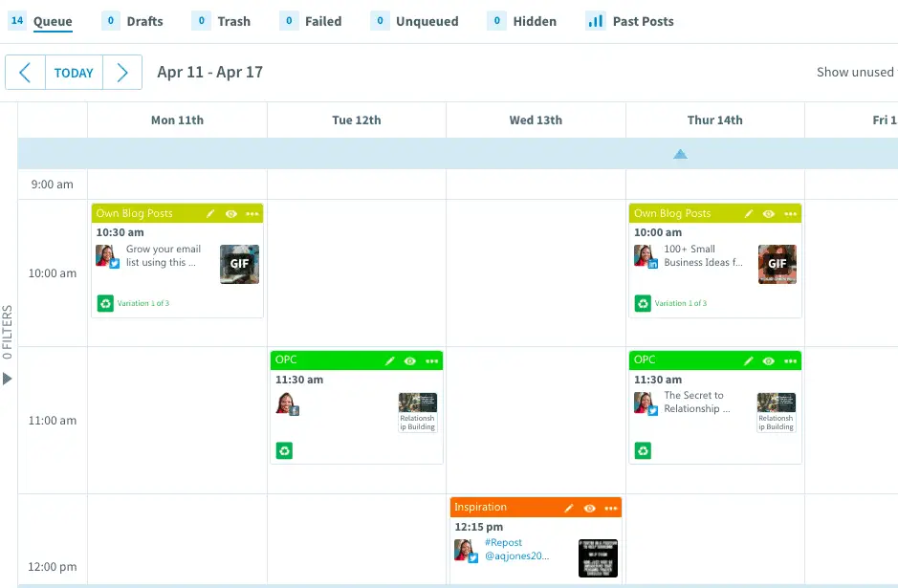The height and width of the screenshot is (588, 898).
Task: Open black image thumbnail on Inspiration post
Action: click(598, 558)
